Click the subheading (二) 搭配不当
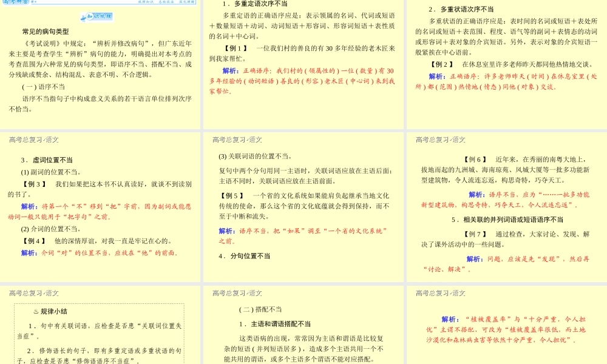 pos(260,309)
